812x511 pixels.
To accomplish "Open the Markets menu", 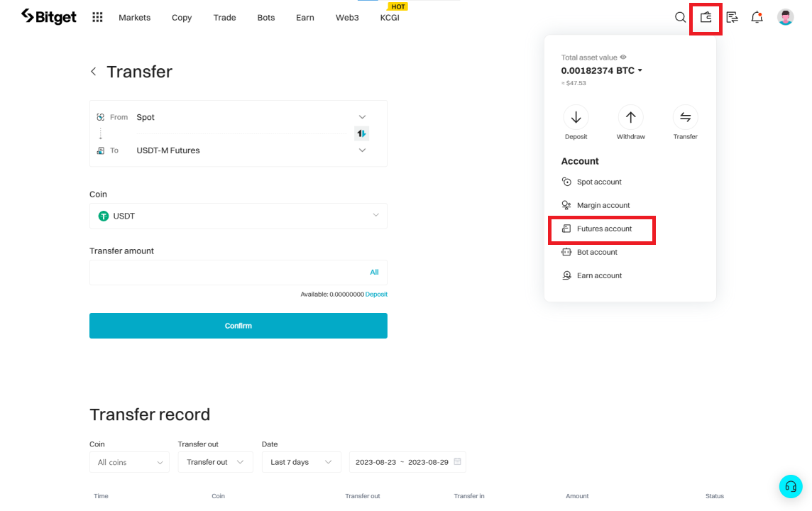I will [135, 18].
